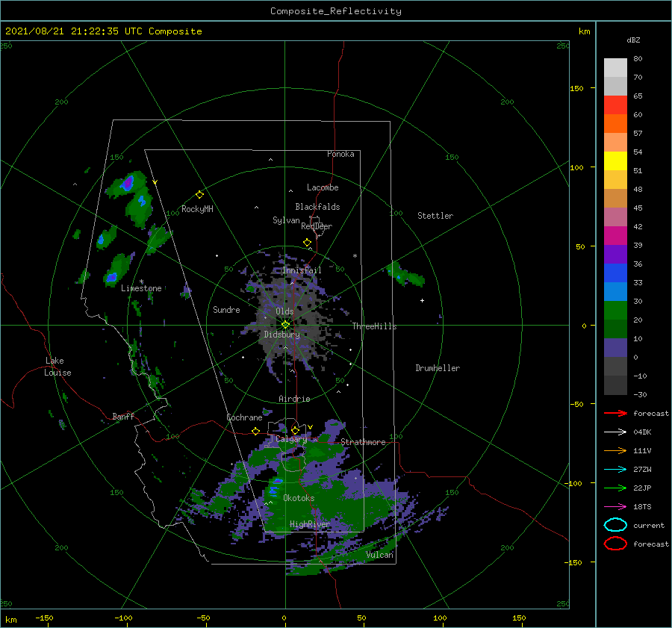Screen dimensions: 672x628
Task: Choose the magenta 18TS arrow legend icon
Action: click(615, 507)
